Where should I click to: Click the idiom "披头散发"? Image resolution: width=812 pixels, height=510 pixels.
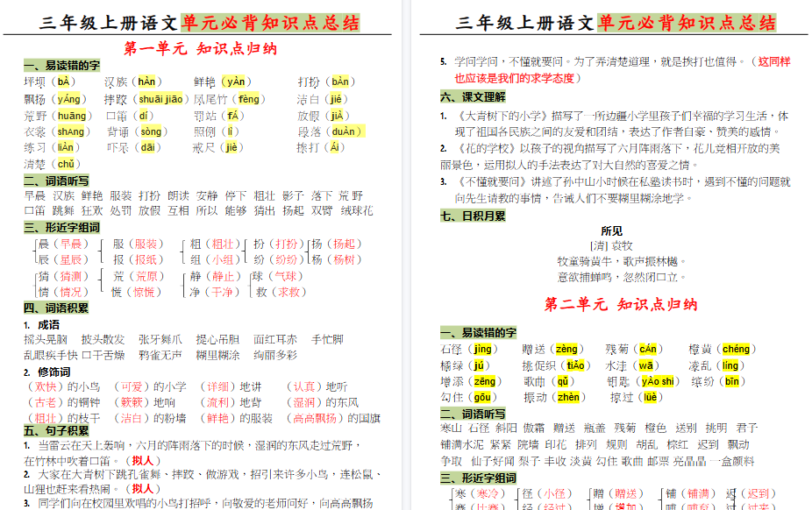tap(103, 339)
